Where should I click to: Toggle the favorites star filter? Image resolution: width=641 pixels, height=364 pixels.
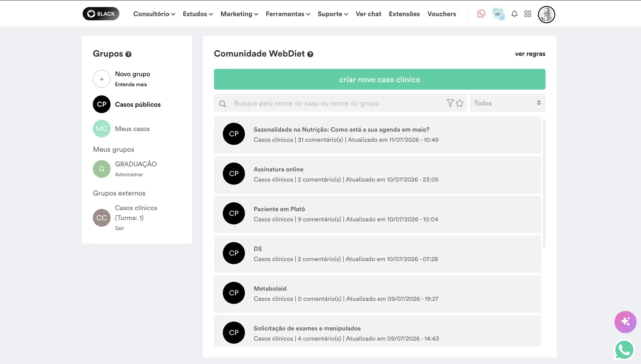click(459, 103)
